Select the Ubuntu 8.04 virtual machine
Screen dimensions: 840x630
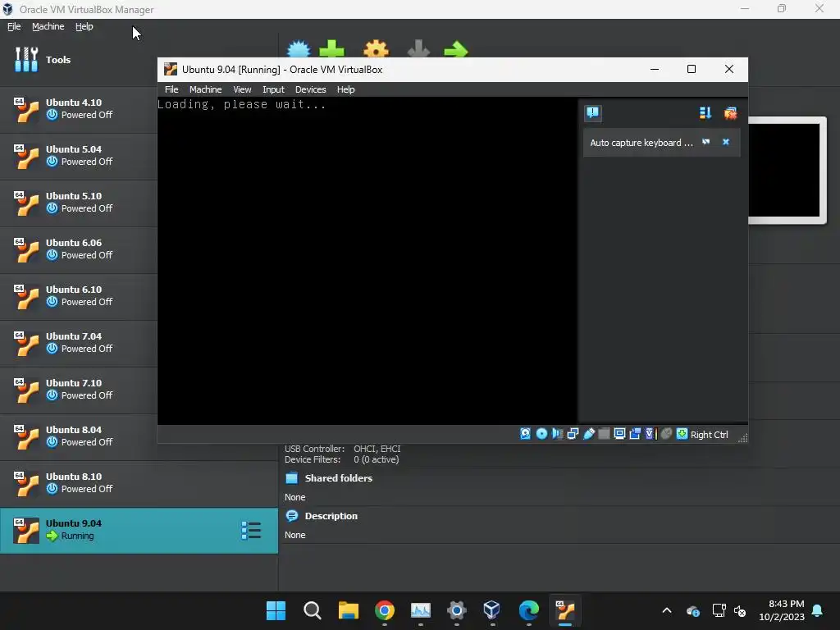(x=78, y=436)
